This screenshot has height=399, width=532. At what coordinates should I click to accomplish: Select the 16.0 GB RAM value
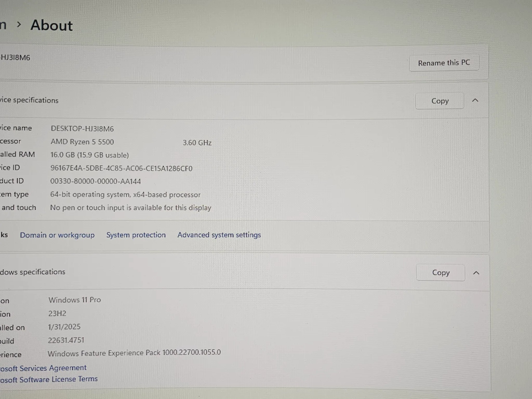coord(89,155)
